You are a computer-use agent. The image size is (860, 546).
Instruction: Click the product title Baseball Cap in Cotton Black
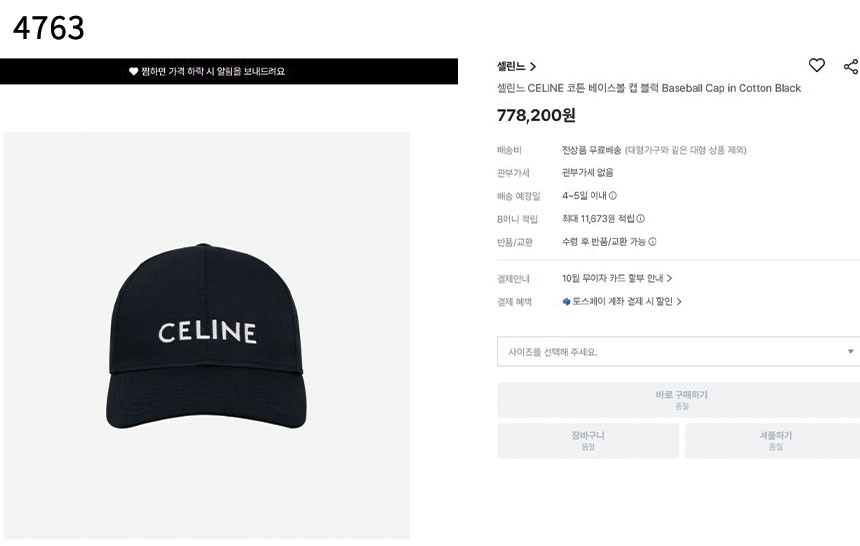(649, 88)
